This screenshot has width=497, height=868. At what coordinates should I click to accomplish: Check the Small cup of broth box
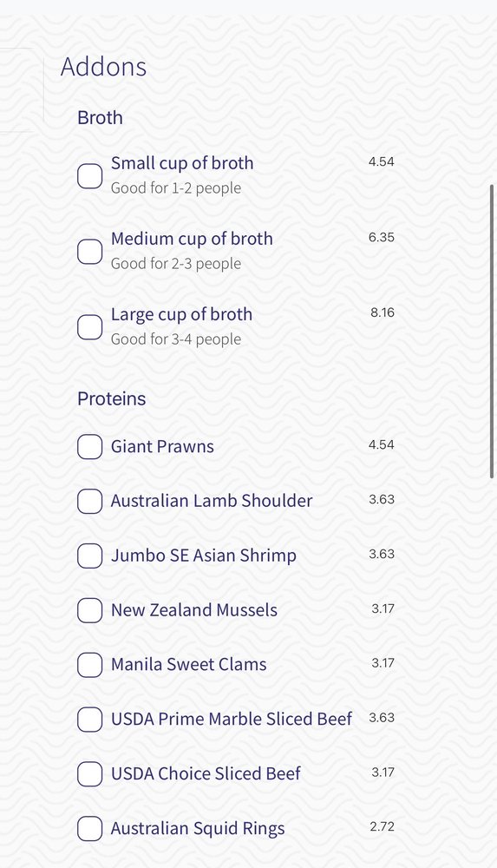click(89, 176)
